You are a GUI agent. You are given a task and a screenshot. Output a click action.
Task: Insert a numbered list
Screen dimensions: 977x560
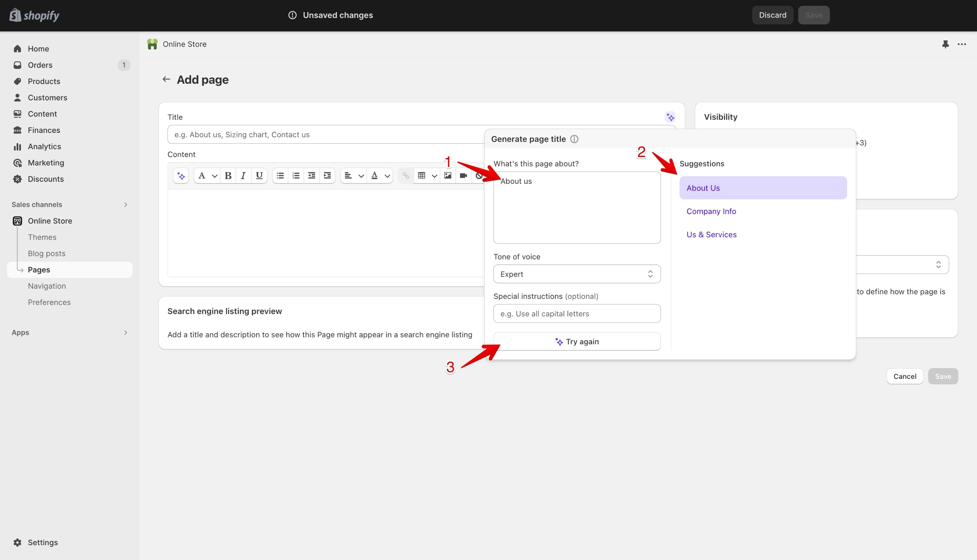(296, 176)
